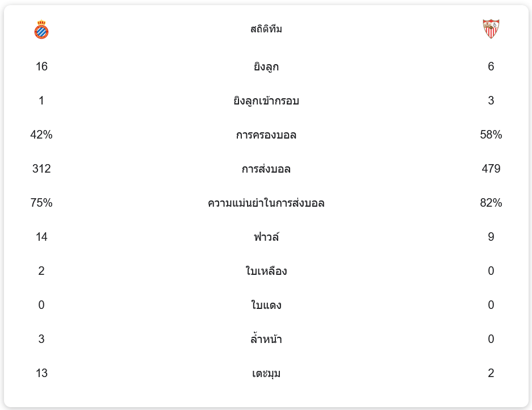Click the Sevilla team crest

491,29
